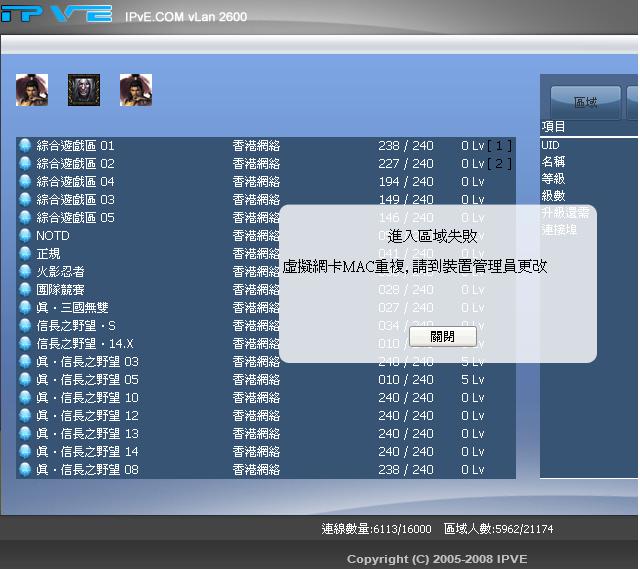Select the 信長之野望．S room name

(76, 325)
